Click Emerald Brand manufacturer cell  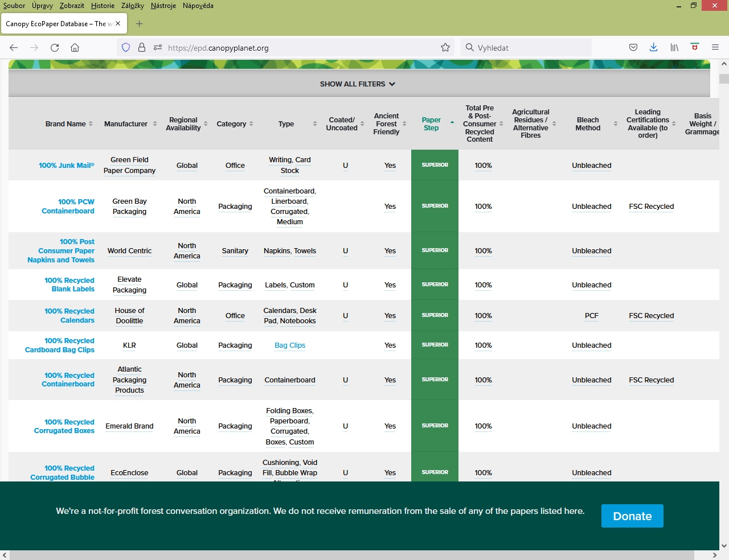point(129,426)
